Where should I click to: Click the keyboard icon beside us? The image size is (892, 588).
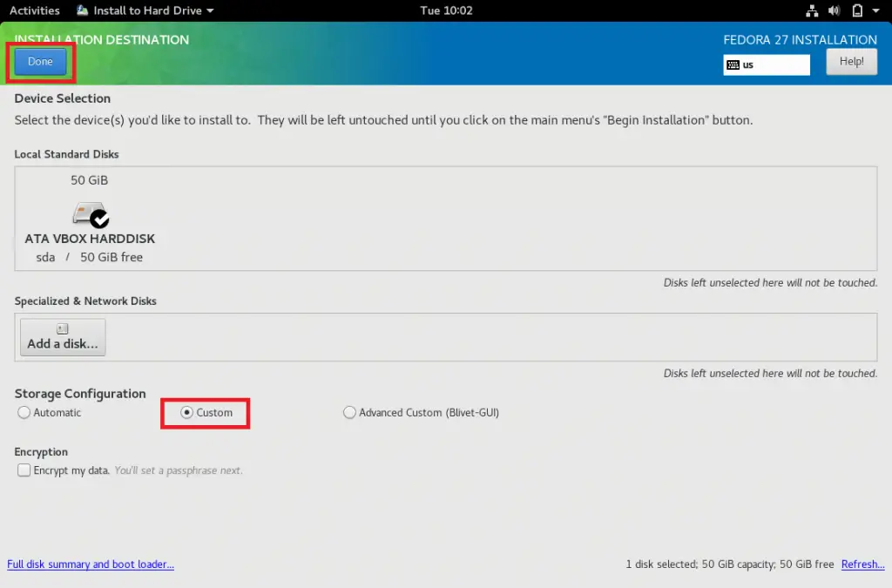pyautogui.click(x=733, y=64)
